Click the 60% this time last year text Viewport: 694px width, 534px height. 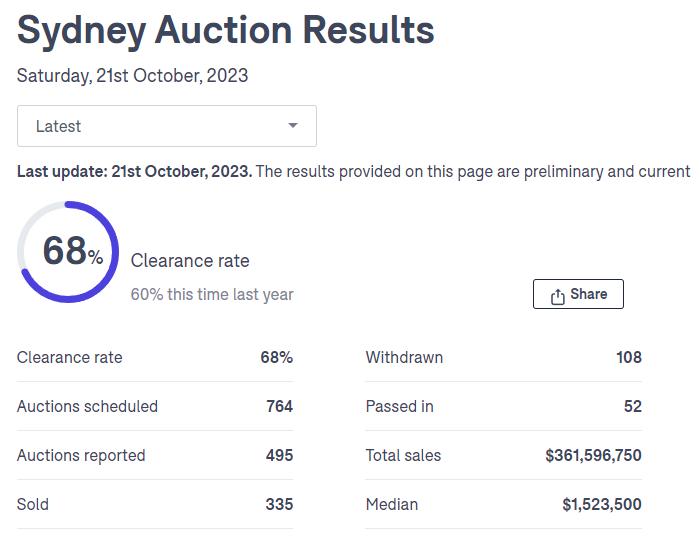click(212, 295)
